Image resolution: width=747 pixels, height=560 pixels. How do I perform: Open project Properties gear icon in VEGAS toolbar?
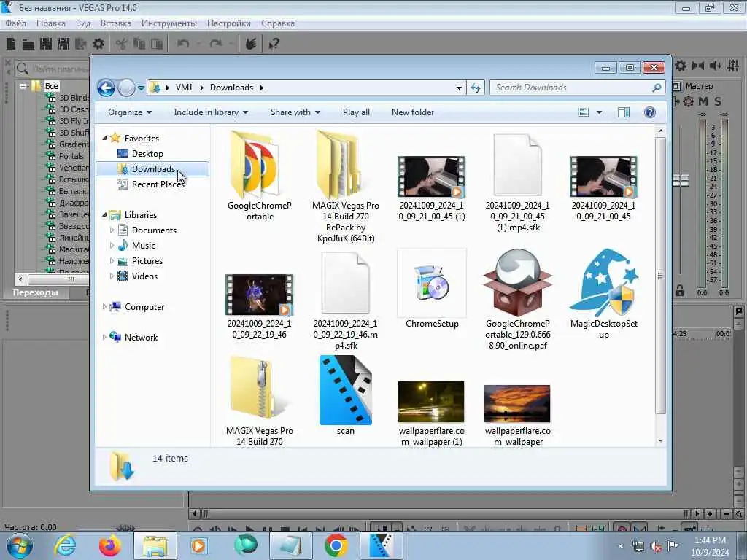pyautogui.click(x=98, y=44)
